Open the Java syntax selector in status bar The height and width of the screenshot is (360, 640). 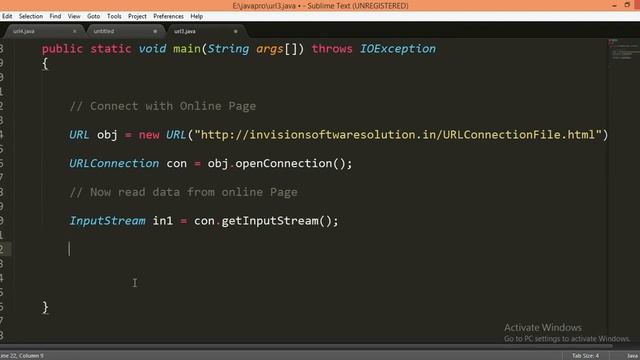tap(633, 356)
